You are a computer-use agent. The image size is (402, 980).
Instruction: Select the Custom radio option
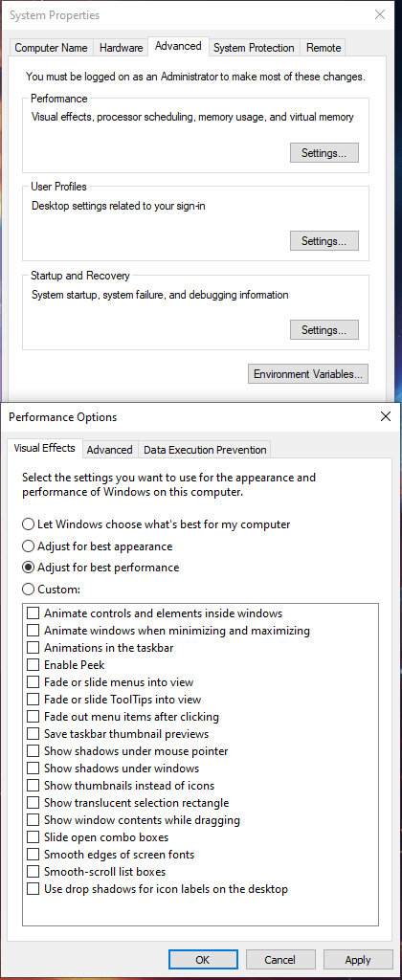[28, 589]
